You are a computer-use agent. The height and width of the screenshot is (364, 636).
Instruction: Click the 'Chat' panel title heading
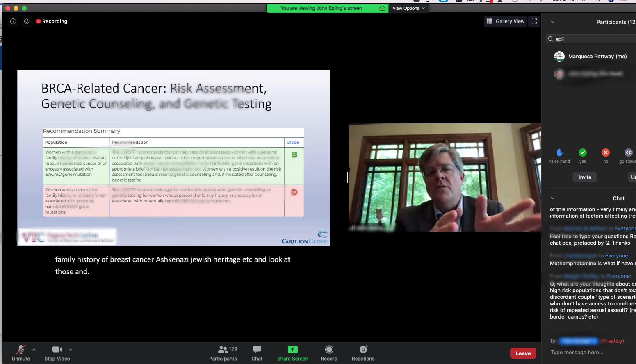[618, 198]
